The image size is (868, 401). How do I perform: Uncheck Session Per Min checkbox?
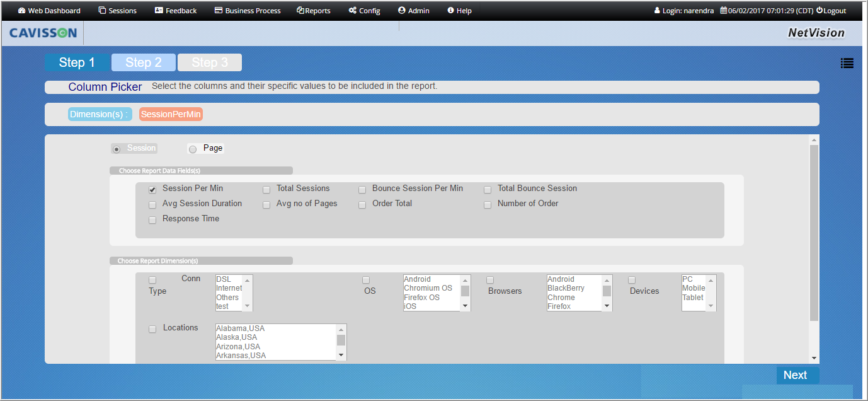click(152, 190)
